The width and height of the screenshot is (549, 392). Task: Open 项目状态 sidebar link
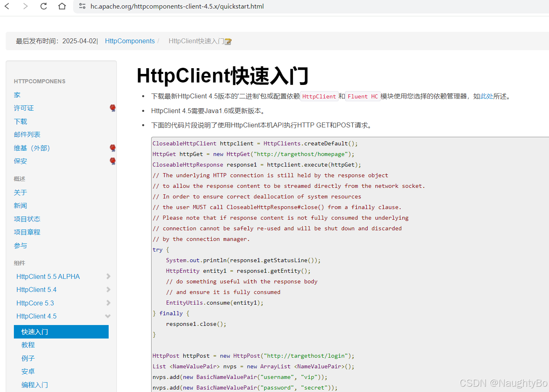tap(27, 219)
